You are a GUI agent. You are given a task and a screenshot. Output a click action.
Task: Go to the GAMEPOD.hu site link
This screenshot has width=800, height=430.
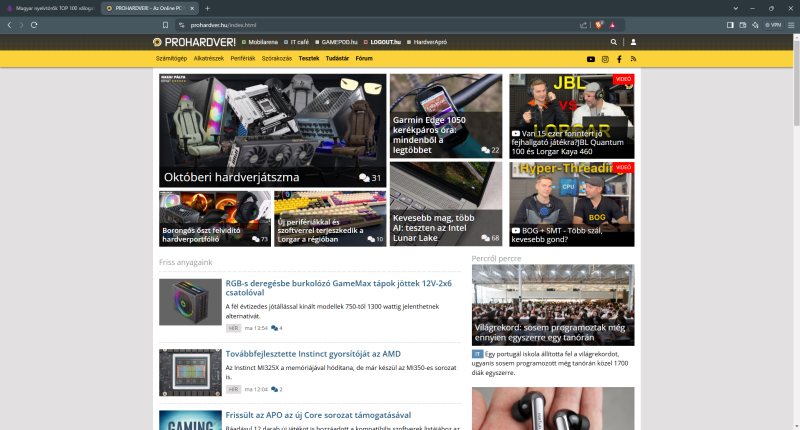coord(336,42)
